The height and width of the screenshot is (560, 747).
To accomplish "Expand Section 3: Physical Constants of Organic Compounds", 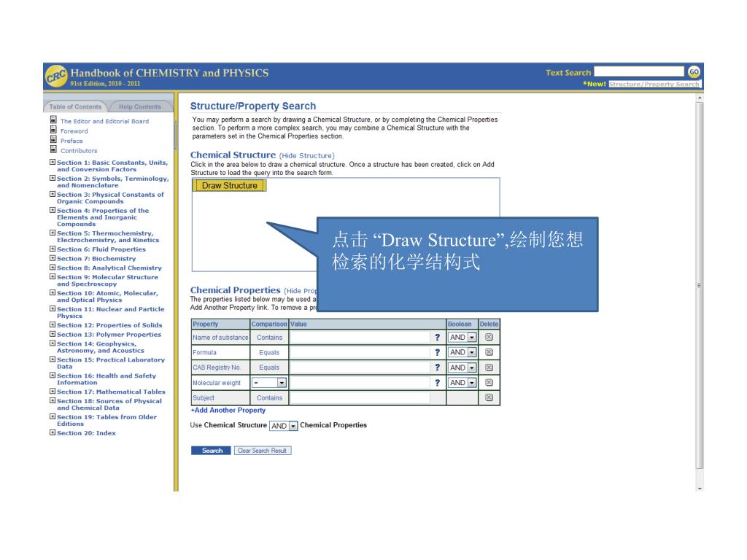I will [x=53, y=194].
